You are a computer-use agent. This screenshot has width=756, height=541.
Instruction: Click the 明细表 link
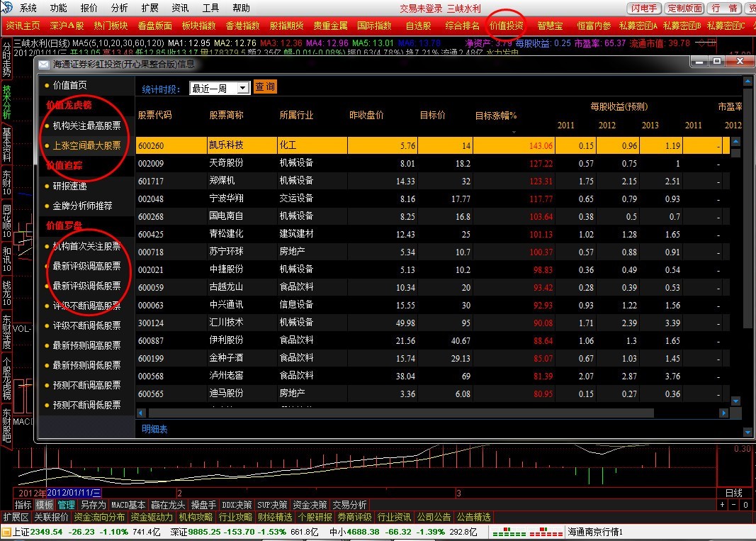click(154, 428)
